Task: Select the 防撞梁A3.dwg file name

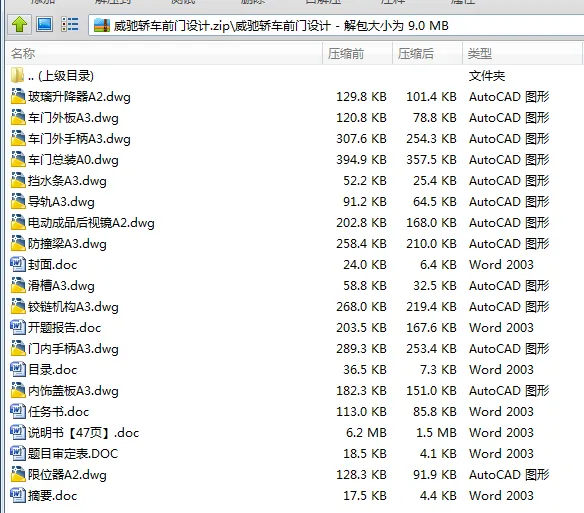Action: pos(67,244)
